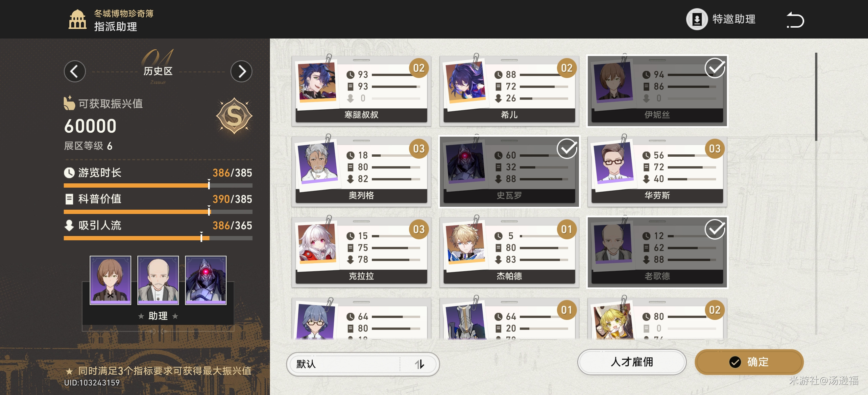Click the 游览时长 clock icon
This screenshot has height=395, width=868.
[69, 173]
